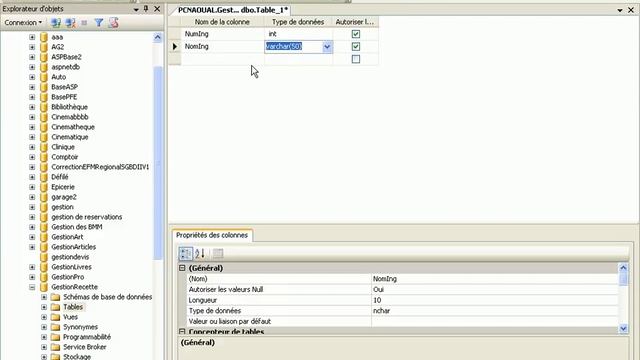Click the (Nom) property value NomIng
640x360 pixels.
495,279
